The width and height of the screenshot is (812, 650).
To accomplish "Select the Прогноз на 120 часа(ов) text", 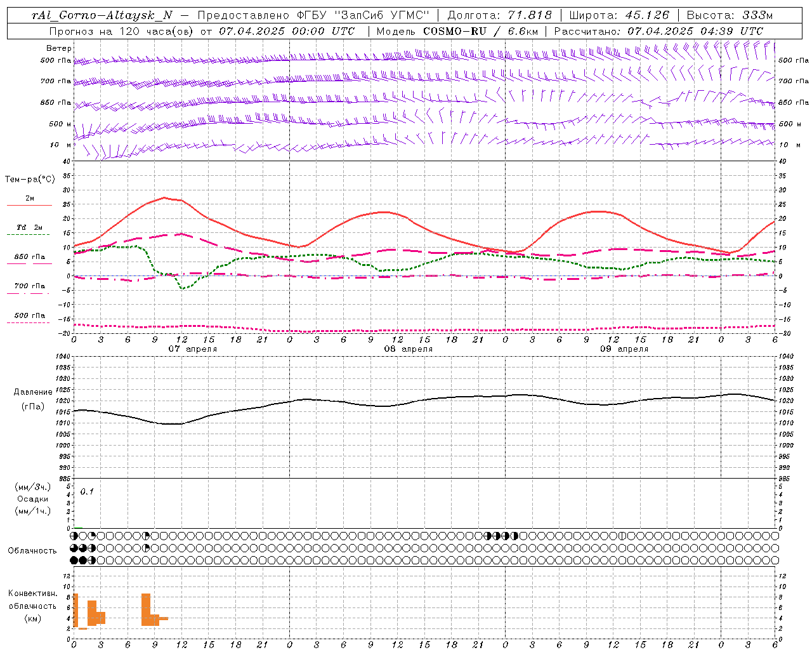I will coord(122,31).
